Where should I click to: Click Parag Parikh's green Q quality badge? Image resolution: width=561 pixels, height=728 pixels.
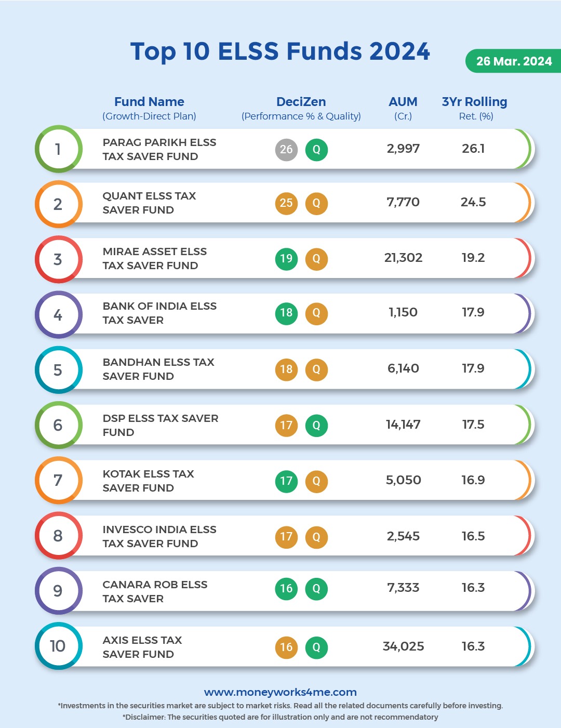(x=316, y=150)
